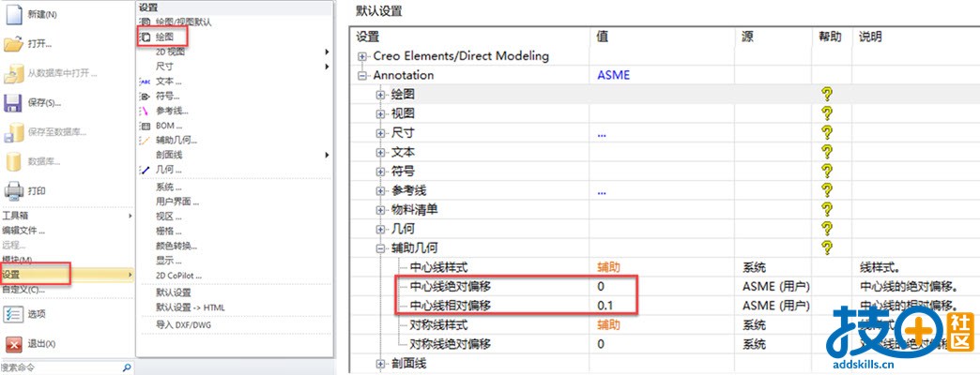Image resolution: width=980 pixels, height=375 pixels.
Task: Expand the 参考线 settings node
Action: (x=380, y=191)
